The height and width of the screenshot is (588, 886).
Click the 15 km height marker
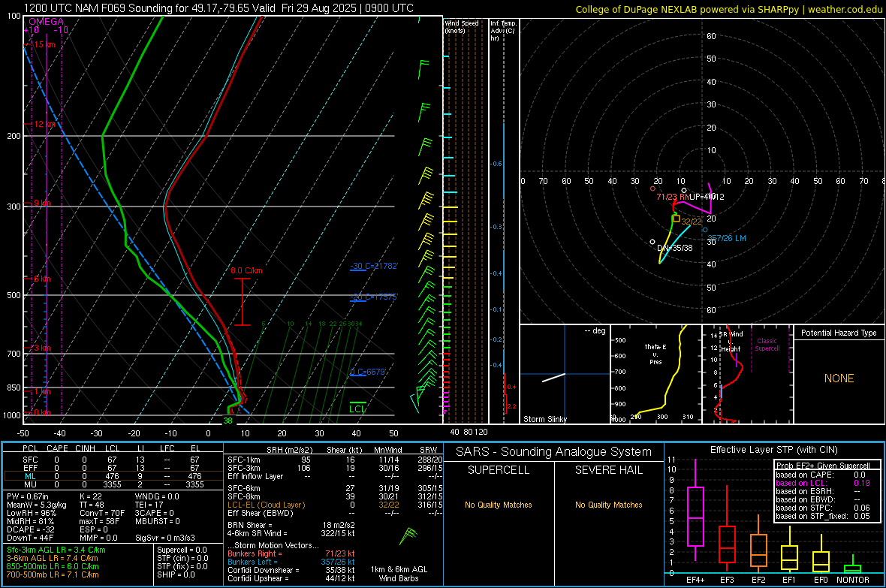pos(44,44)
